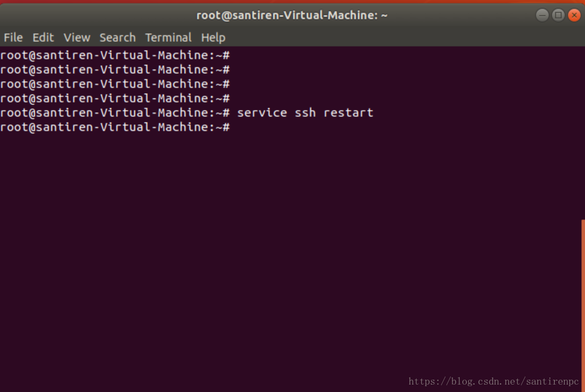The height and width of the screenshot is (392, 585).
Task: Select the first root prompt line
Action: pos(115,55)
